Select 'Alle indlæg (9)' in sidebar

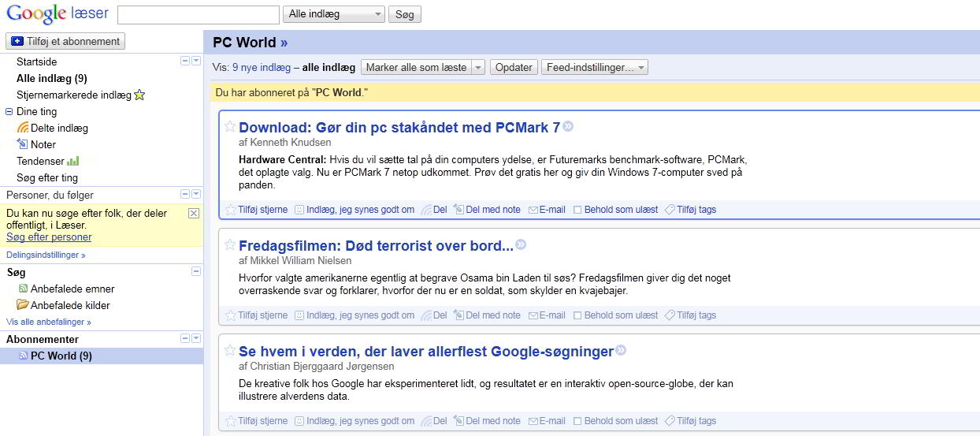[x=51, y=78]
